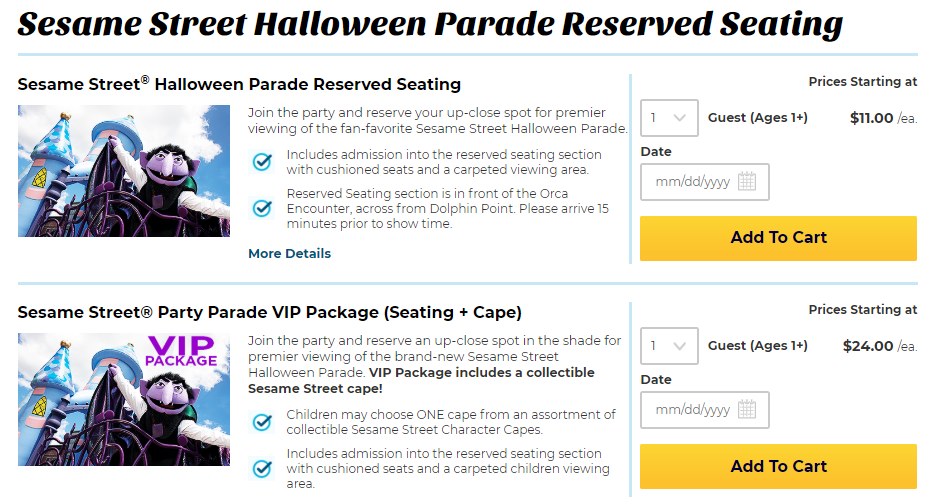Click checkmark icon beside ONE cape description
This screenshot has height=497, width=940.
pos(262,422)
